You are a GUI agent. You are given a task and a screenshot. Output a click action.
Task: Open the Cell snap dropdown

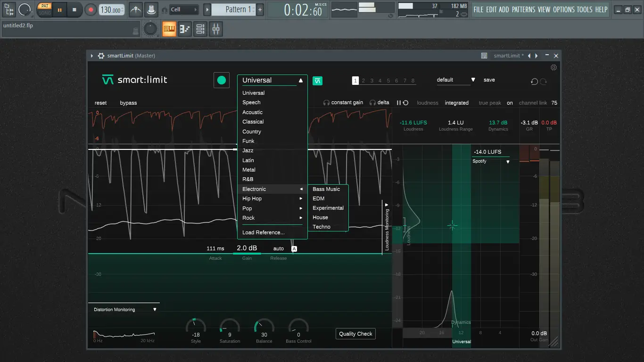click(184, 9)
